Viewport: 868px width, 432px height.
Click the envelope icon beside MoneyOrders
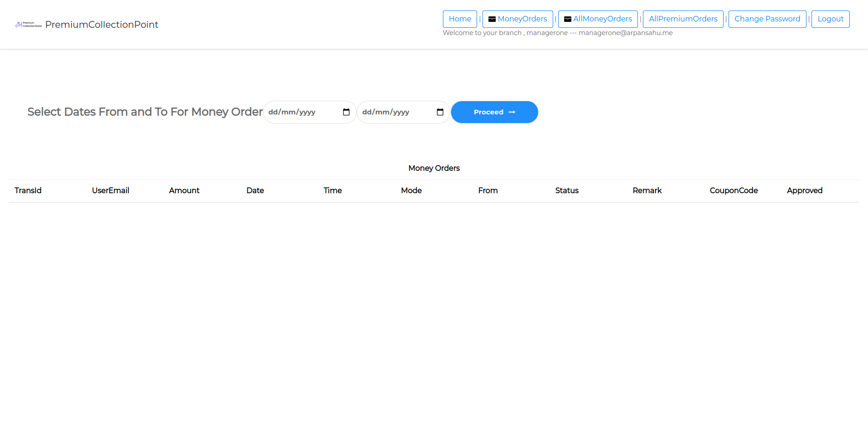point(492,19)
